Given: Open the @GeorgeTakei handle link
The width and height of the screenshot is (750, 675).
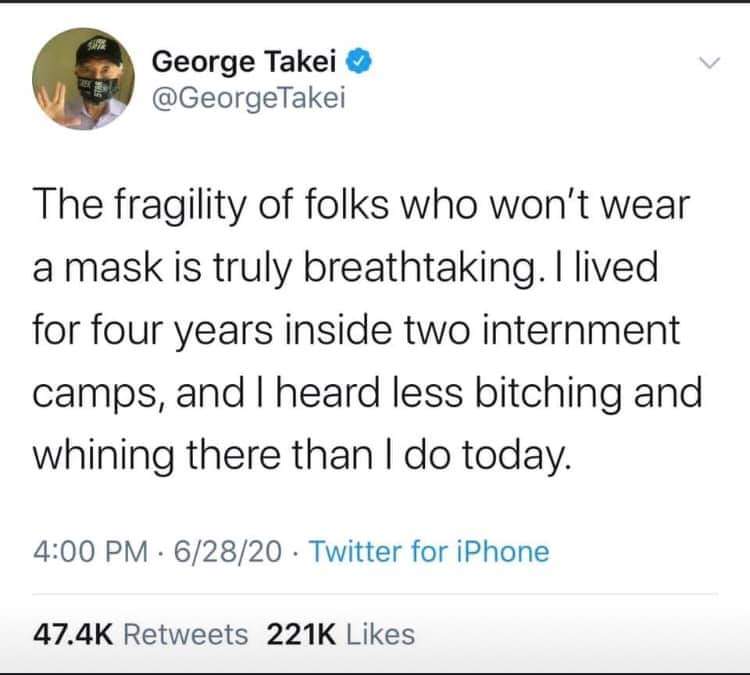Looking at the screenshot, I should point(248,99).
